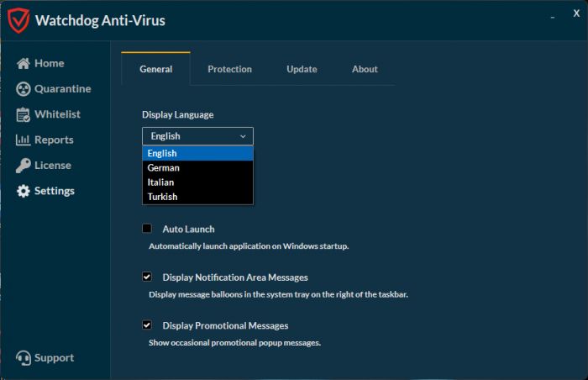Open the License page label
Viewport: 588px width, 380px height.
click(x=53, y=166)
